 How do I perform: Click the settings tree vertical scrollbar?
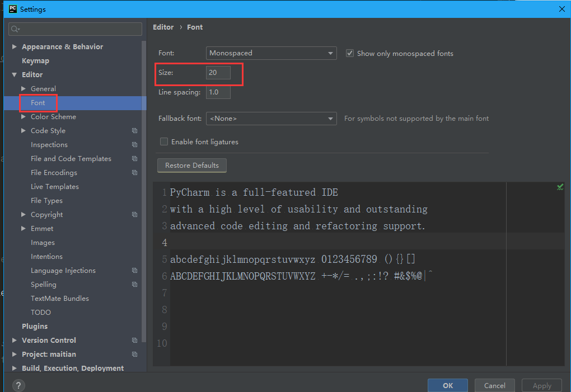[x=144, y=191]
